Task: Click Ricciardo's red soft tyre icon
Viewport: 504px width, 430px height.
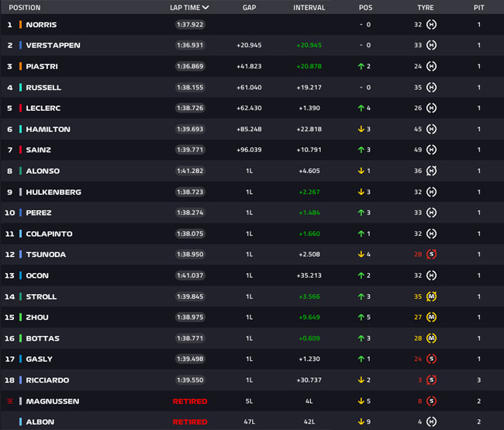Action: pyautogui.click(x=431, y=380)
